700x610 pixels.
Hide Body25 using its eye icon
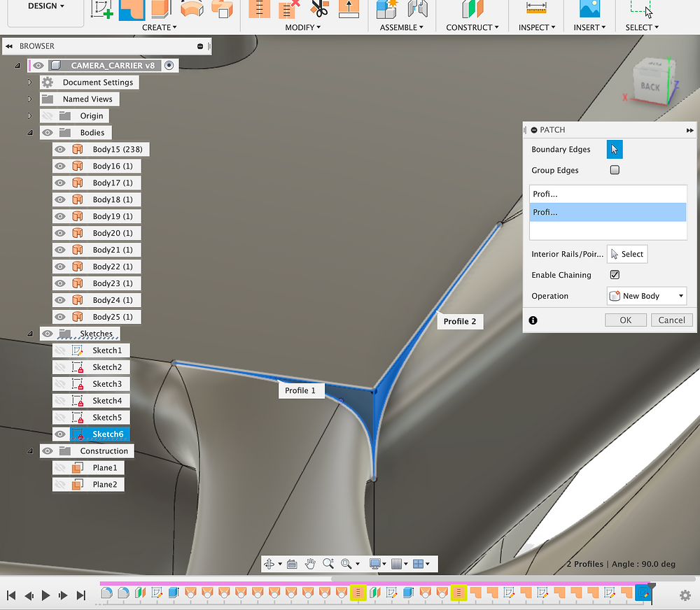click(59, 318)
